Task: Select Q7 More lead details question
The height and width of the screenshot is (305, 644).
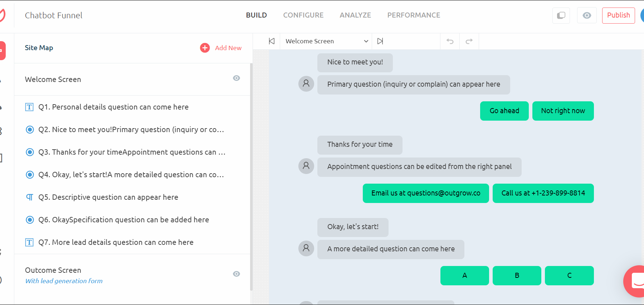Action: (116, 242)
